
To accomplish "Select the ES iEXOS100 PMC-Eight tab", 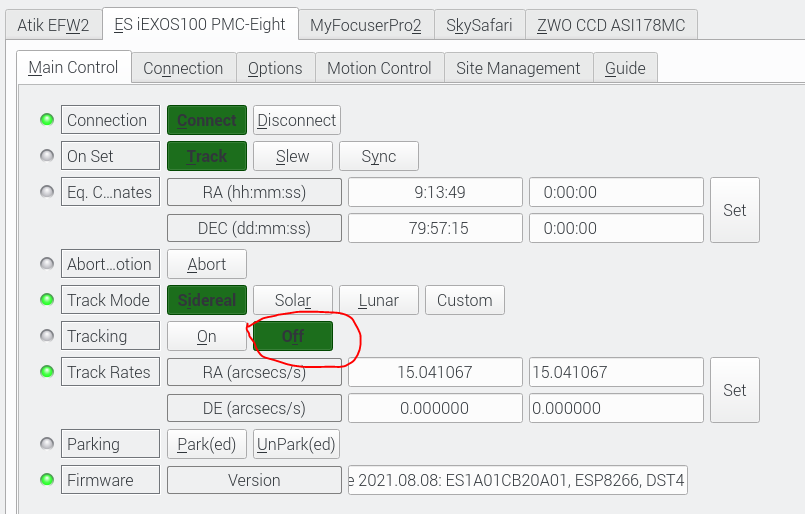I will click(x=200, y=24).
